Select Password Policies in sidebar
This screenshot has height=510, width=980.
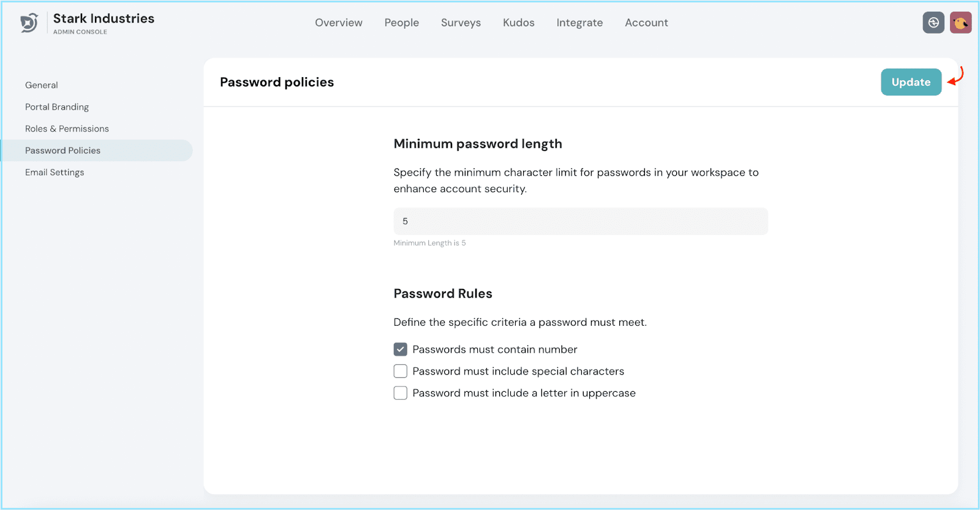tap(62, 151)
